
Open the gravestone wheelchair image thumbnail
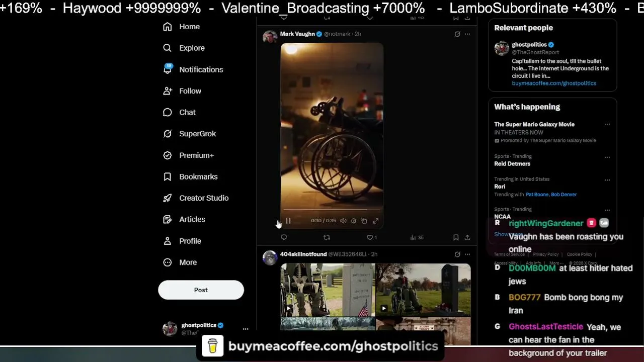pyautogui.click(x=328, y=290)
